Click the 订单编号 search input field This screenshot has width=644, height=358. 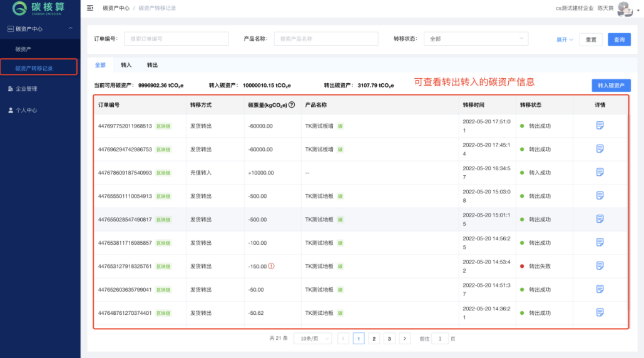point(176,39)
